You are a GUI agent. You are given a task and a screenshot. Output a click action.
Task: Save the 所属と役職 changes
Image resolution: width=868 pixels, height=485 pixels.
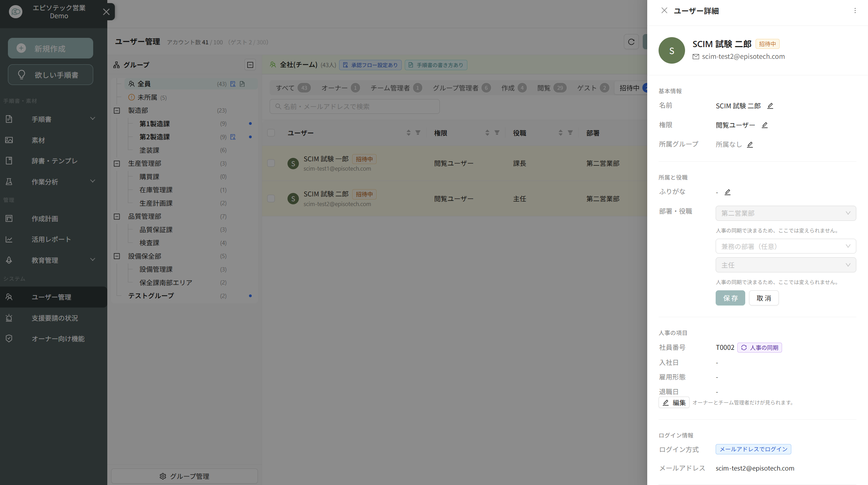730,298
